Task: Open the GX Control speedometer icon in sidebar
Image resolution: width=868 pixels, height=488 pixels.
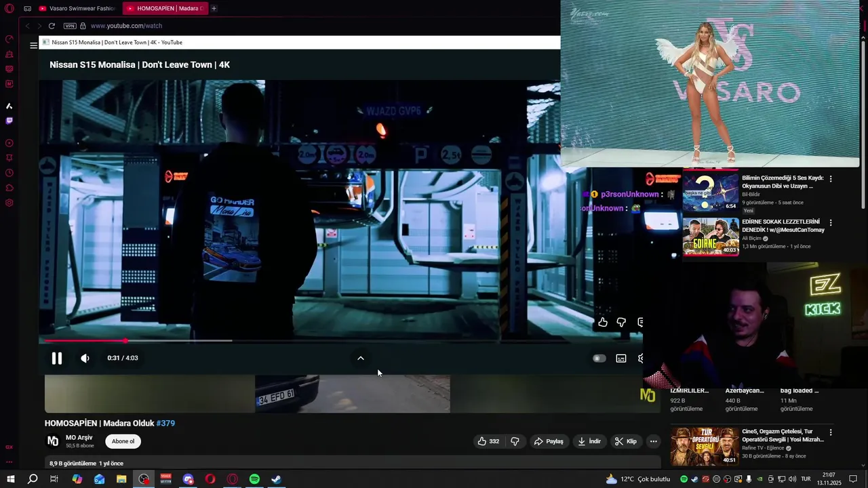Action: tap(9, 39)
